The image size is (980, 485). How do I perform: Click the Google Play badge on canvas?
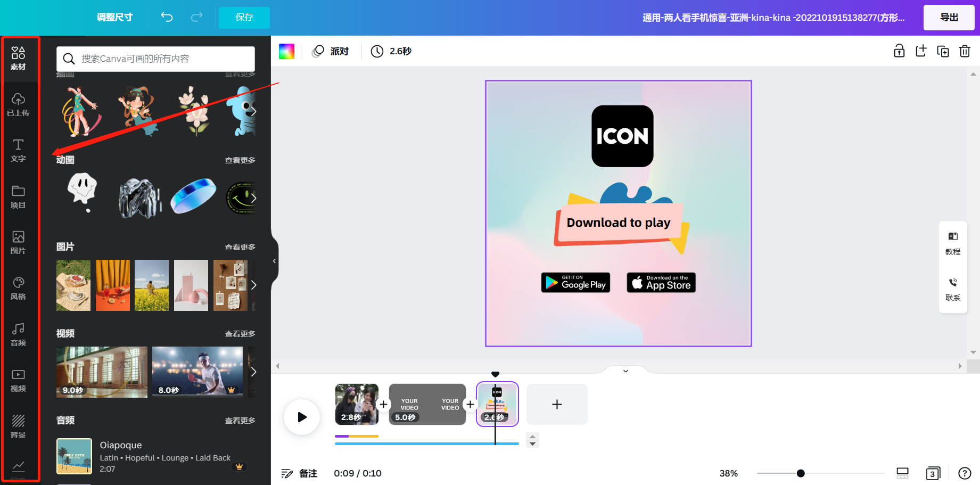tap(575, 283)
